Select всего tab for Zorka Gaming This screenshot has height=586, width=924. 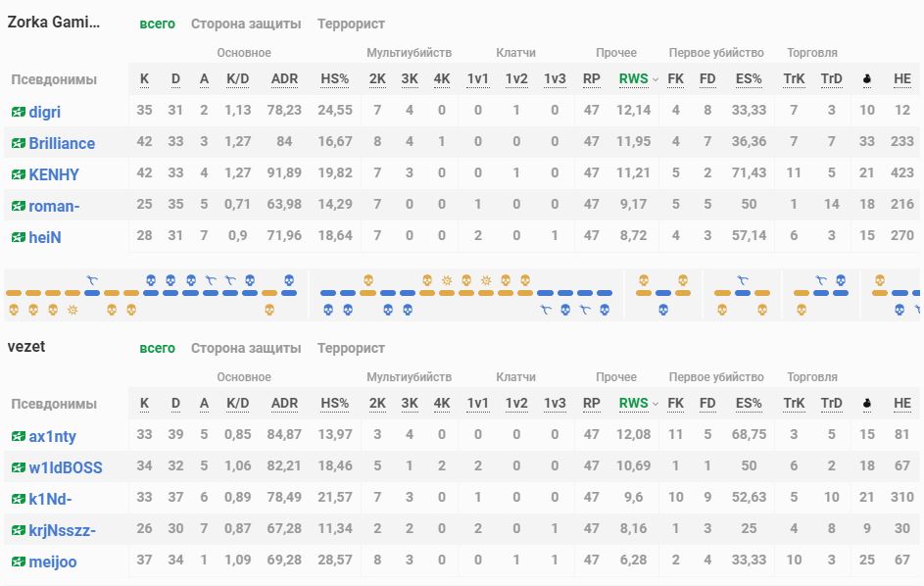(x=158, y=24)
